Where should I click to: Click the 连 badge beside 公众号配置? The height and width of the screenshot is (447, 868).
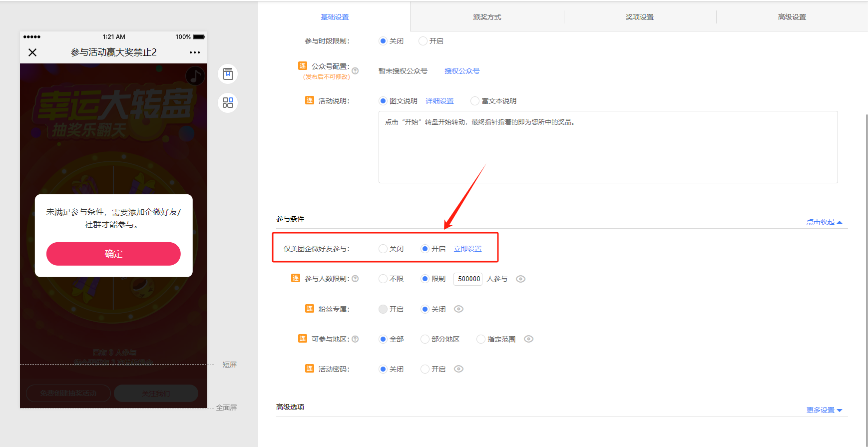coord(303,66)
